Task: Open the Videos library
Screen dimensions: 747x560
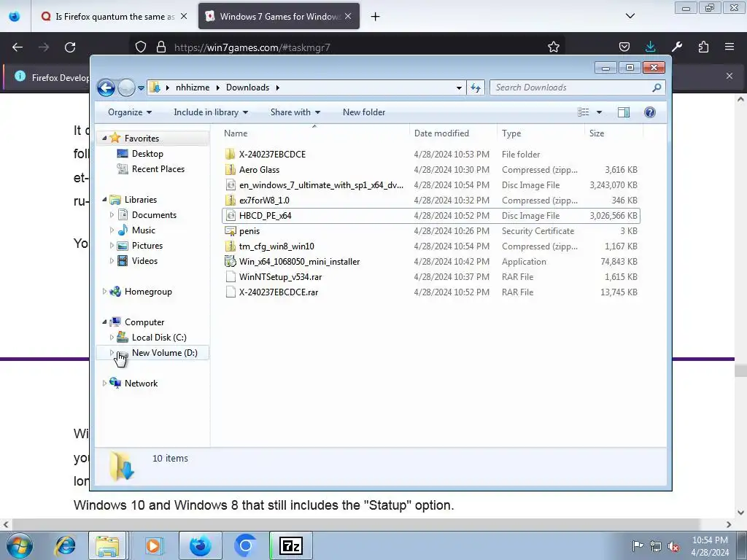Action: pyautogui.click(x=144, y=261)
